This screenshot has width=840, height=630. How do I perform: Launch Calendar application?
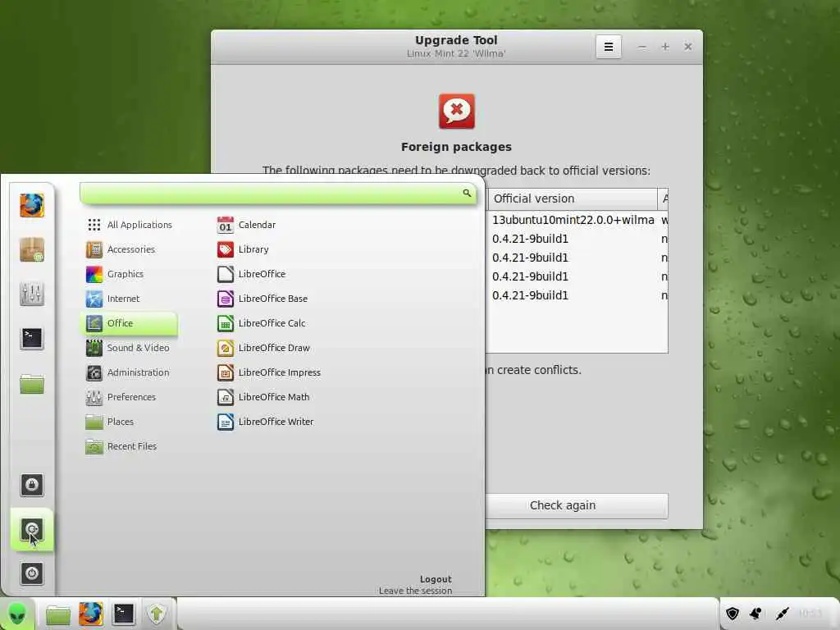pos(246,225)
